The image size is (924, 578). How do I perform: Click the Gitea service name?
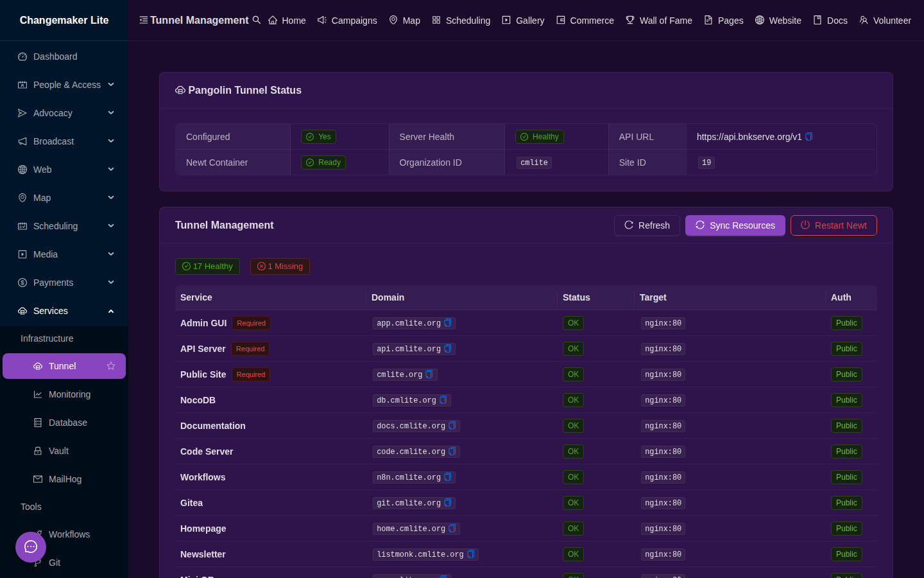(191, 503)
